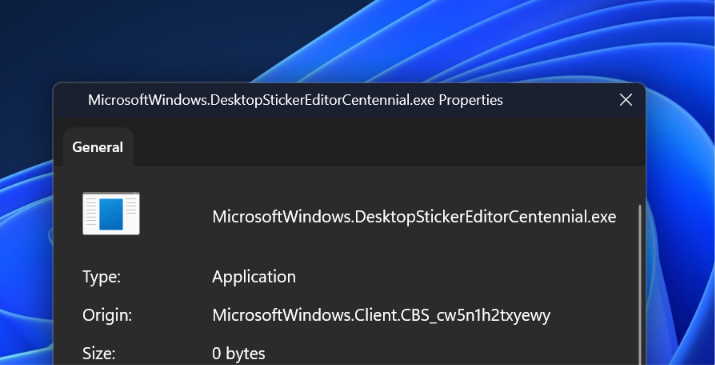Click the Properties window title text
715x365 pixels.
[x=295, y=100]
